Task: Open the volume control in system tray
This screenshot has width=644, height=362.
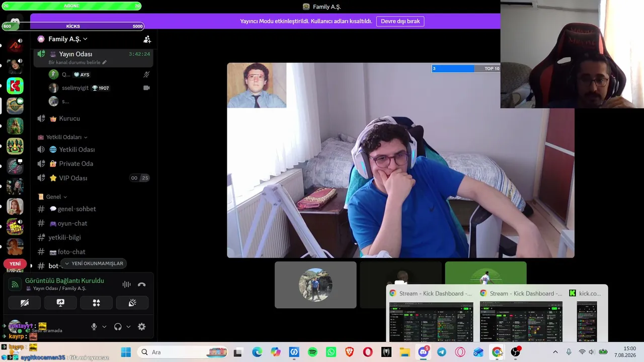Action: pyautogui.click(x=592, y=352)
